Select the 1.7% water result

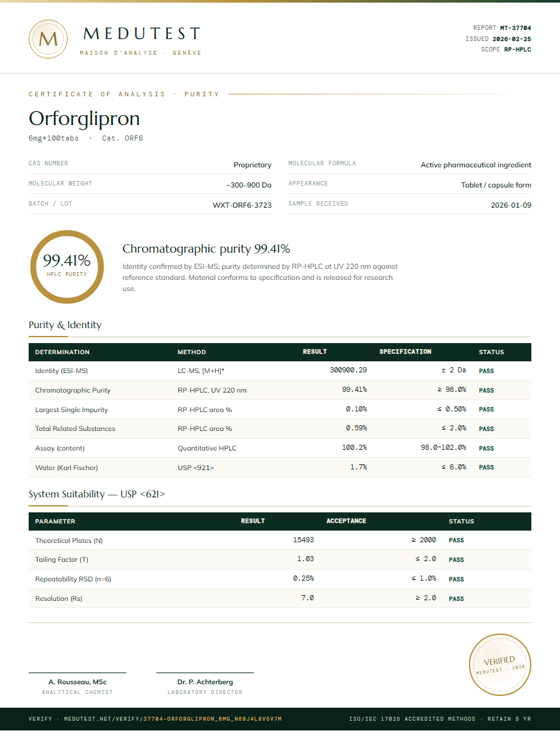[358, 467]
